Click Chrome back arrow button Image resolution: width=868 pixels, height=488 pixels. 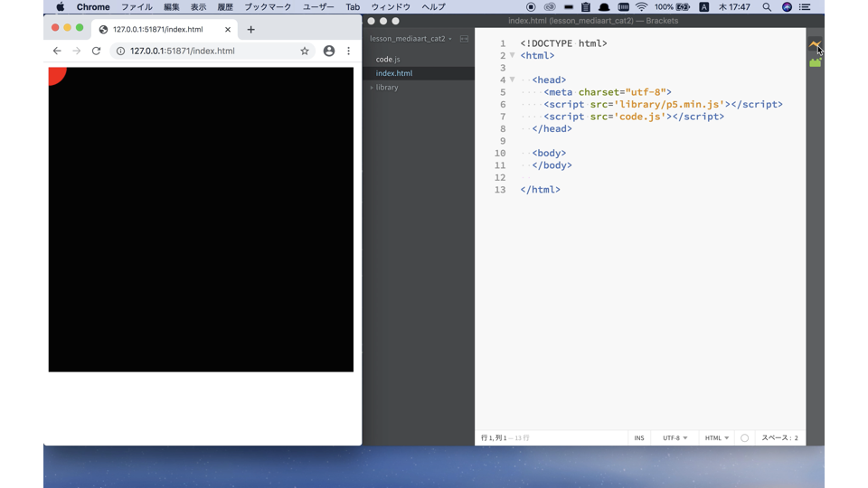pos(57,51)
